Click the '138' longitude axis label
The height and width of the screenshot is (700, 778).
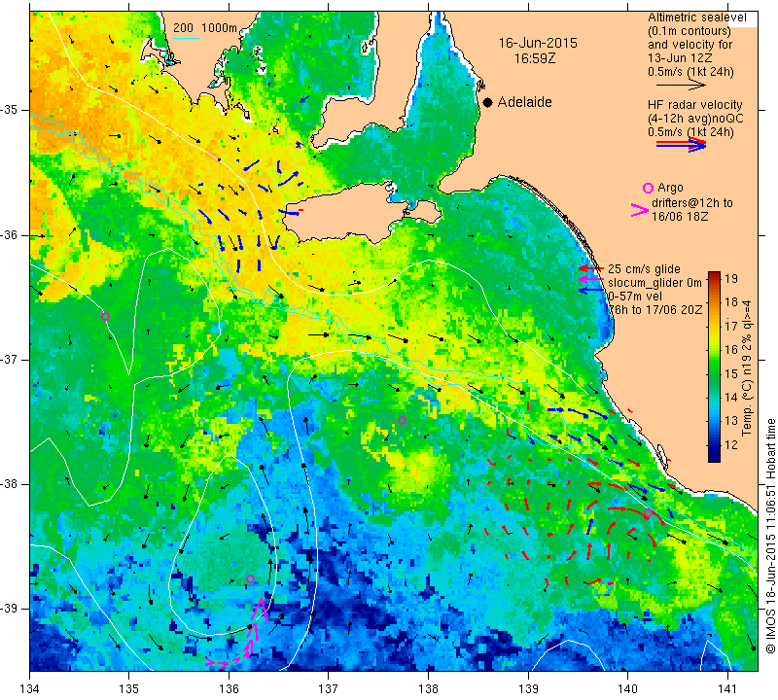pos(428,689)
